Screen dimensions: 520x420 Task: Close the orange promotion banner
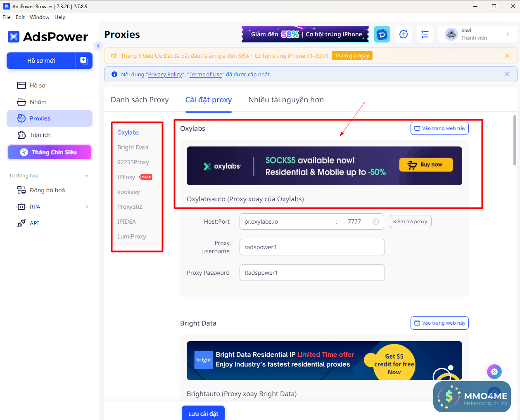(507, 56)
